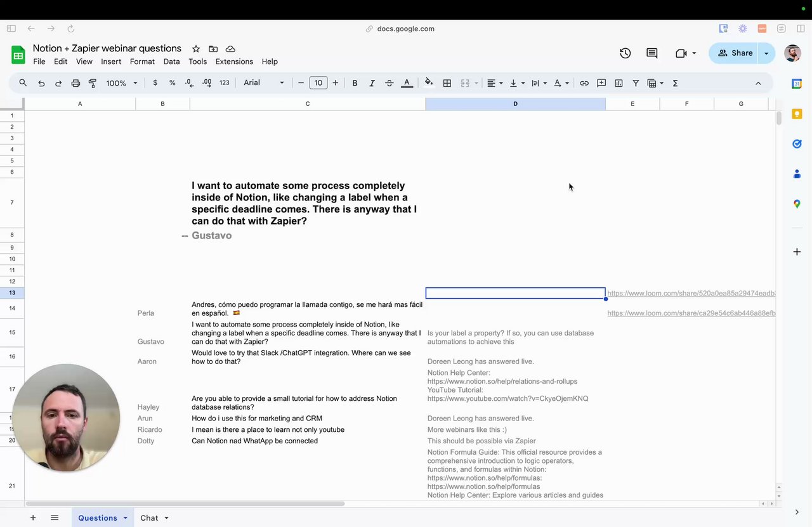Screen dimensions: 812x527
Task: Toggle bold formatting
Action: tap(355, 83)
